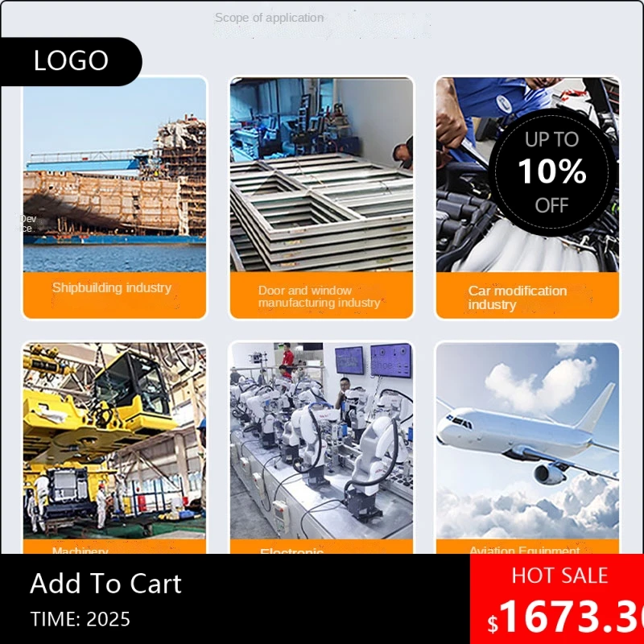Screen dimensions: 644x644
Task: Open the yellow excavator machinery photo
Action: point(114,440)
